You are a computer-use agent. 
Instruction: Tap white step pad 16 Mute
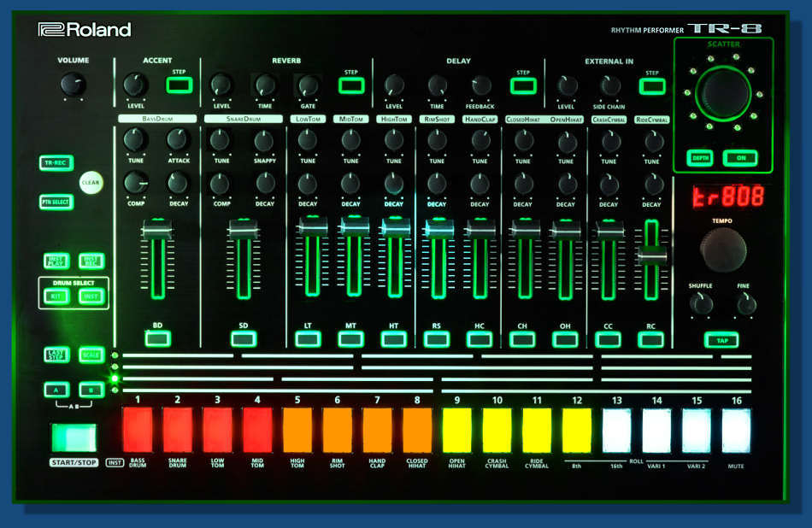click(x=737, y=431)
